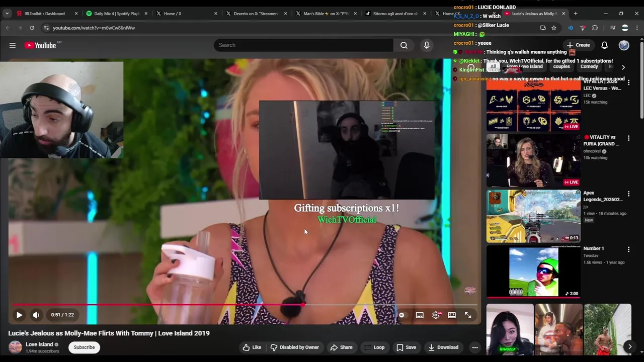The height and width of the screenshot is (362, 644).
Task: Select the 'From Love Island' chip
Action: 524,66
